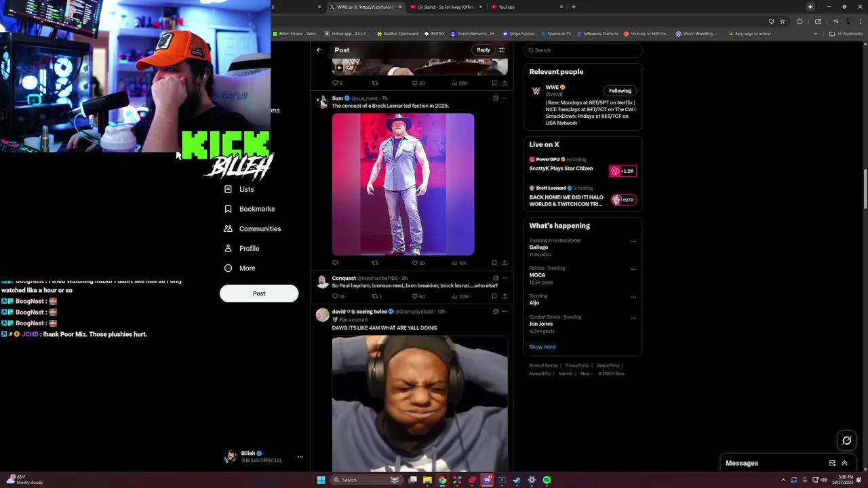Image resolution: width=868 pixels, height=488 pixels.
Task: View 10K analytics on Sum's post
Action: pyautogui.click(x=460, y=263)
